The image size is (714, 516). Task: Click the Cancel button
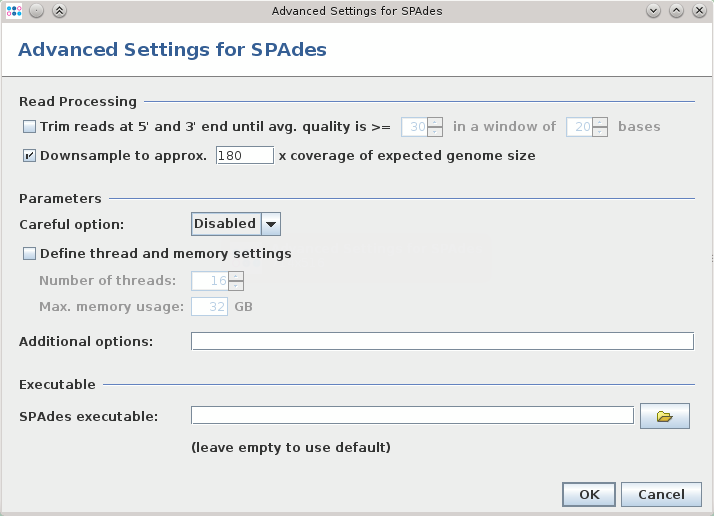pyautogui.click(x=661, y=494)
